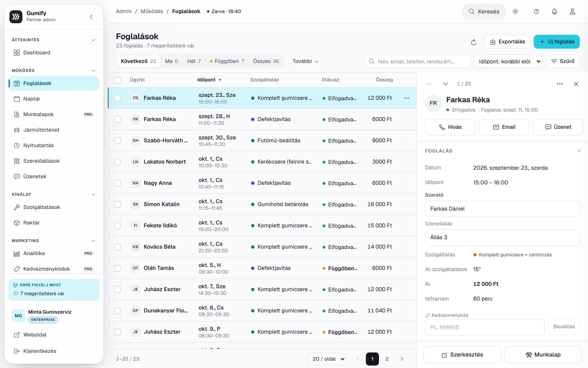Select all bookings with header checkbox
Screen dimensions: 588x368
tap(118, 80)
